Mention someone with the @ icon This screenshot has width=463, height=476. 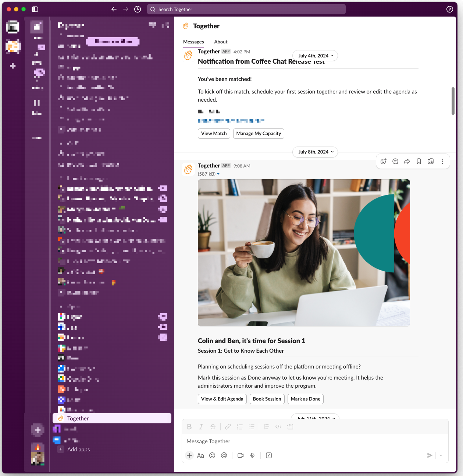click(x=224, y=455)
